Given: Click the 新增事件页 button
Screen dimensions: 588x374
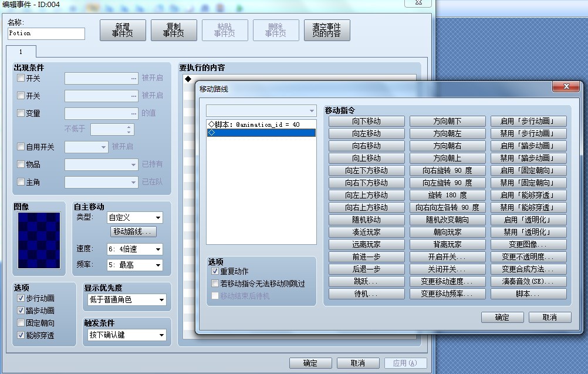Looking at the screenshot, I should point(123,30).
